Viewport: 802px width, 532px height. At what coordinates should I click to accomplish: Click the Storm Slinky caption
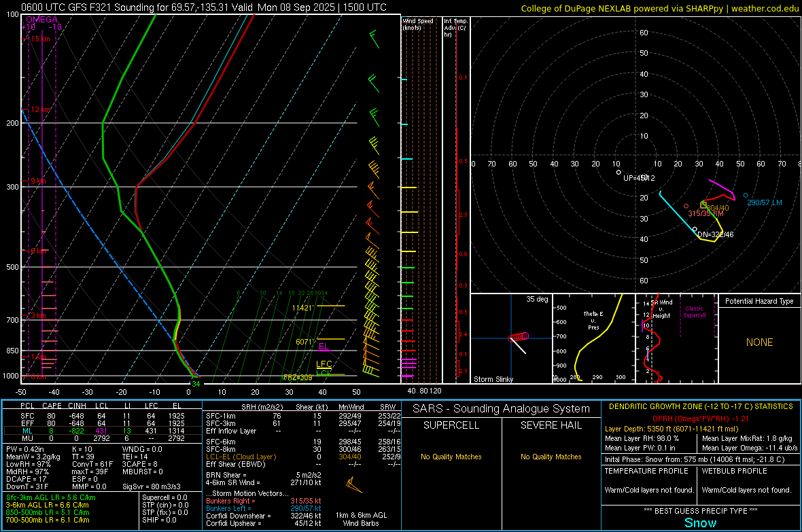(x=493, y=379)
